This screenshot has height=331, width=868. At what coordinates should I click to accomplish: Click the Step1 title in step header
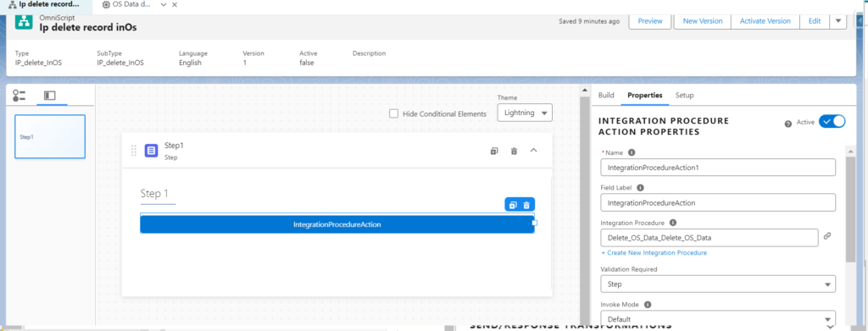174,146
